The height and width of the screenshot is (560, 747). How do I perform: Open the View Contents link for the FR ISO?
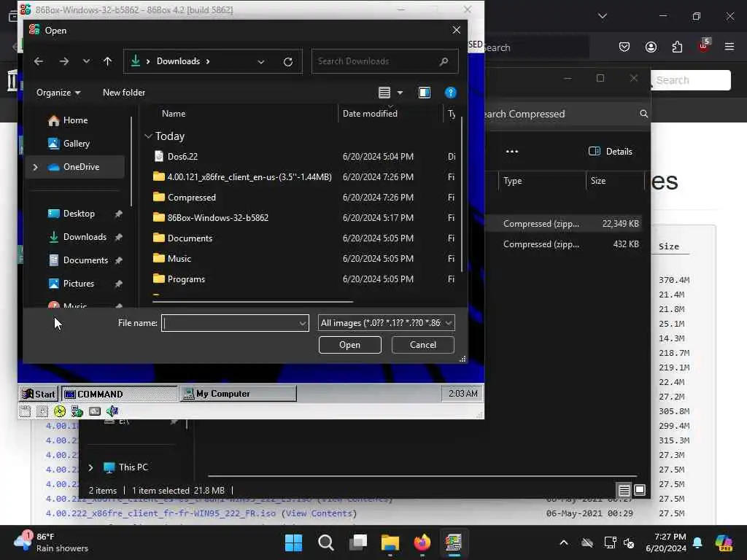point(320,514)
